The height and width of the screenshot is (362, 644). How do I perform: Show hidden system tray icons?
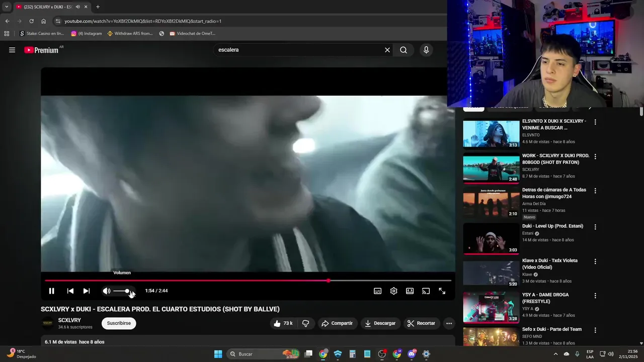coord(555,354)
